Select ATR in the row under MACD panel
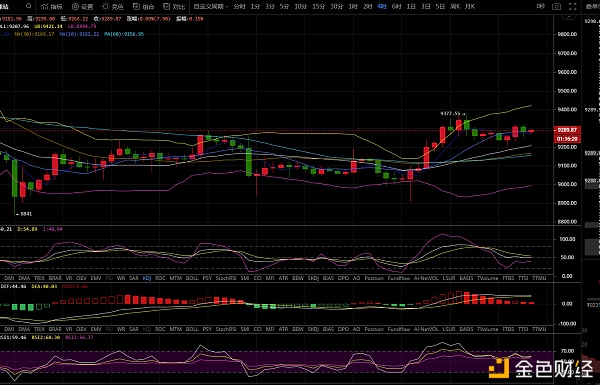Image resolution: width=600 pixels, height=385 pixels. tap(283, 329)
